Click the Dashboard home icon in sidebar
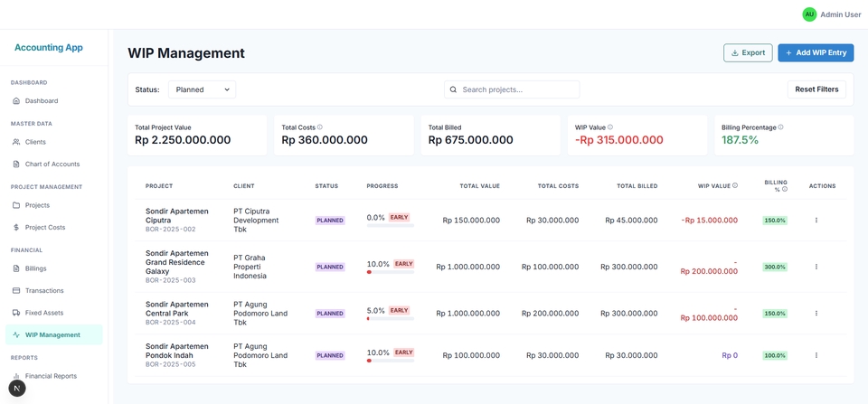Viewport: 868px width, 404px height. (16, 101)
